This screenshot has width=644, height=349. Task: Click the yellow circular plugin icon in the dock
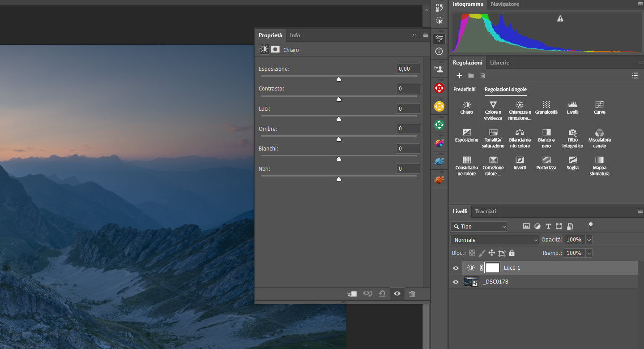[x=439, y=106]
